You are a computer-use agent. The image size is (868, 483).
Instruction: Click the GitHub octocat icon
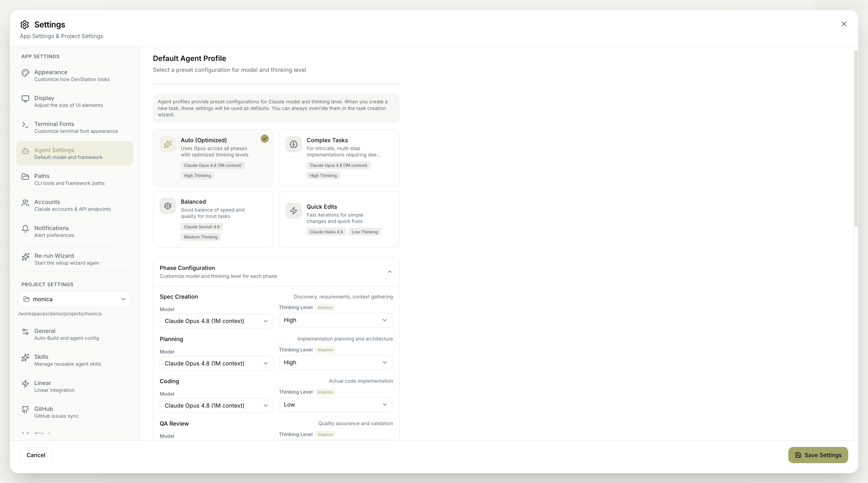(25, 410)
